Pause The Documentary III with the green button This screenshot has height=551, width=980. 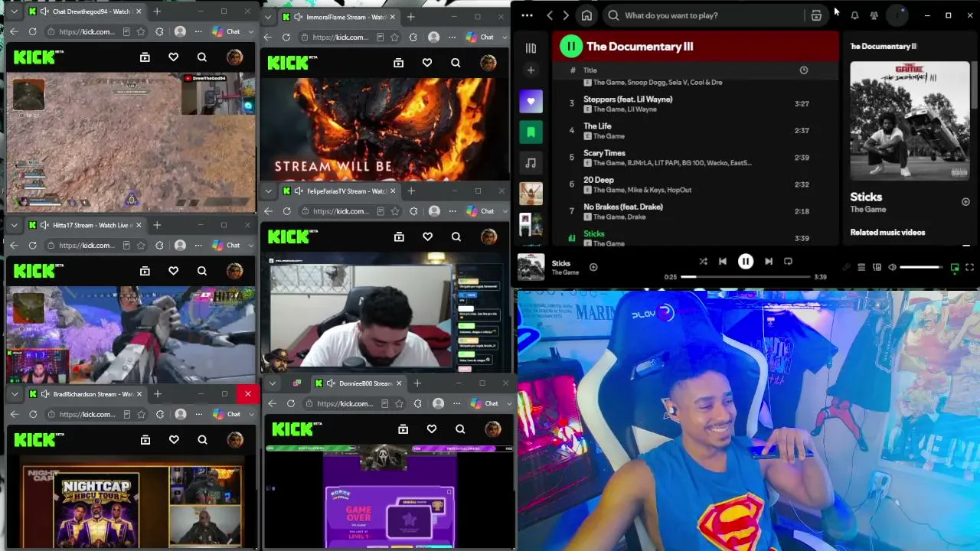(x=570, y=47)
